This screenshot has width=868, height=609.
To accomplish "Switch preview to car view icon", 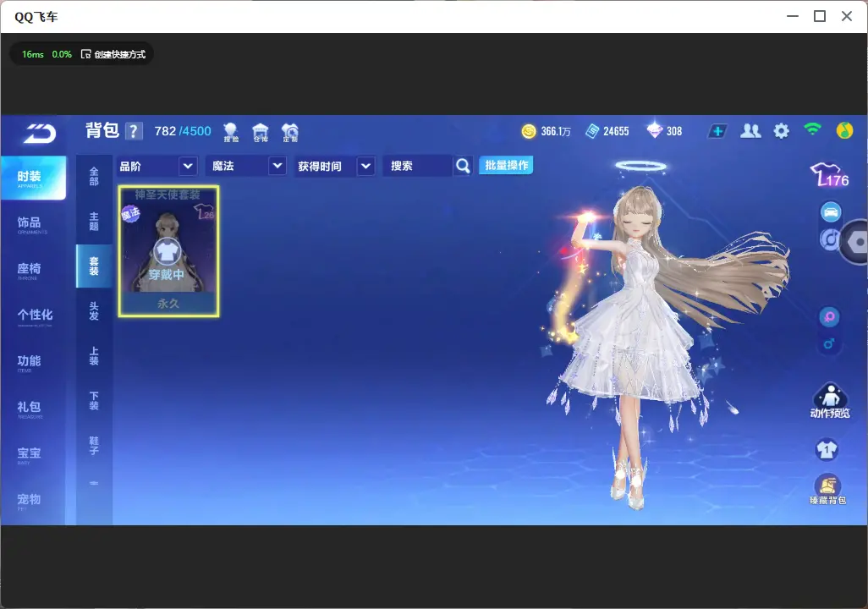I will coord(831,212).
